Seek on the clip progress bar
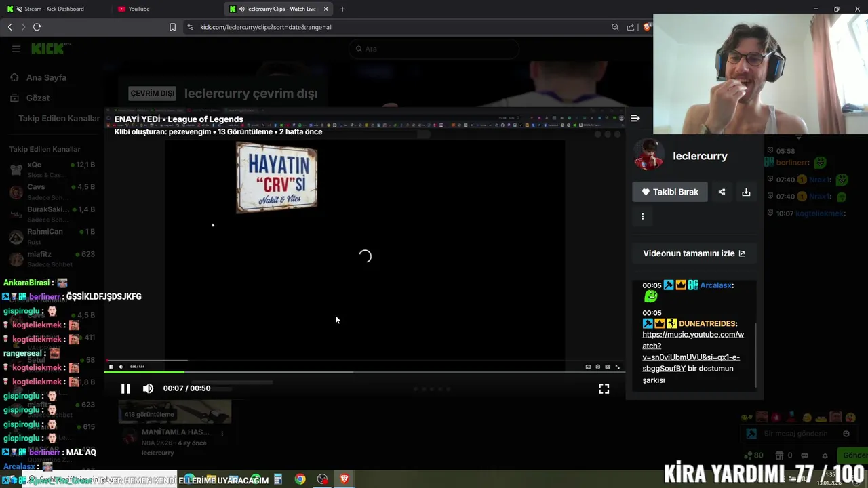868x488 pixels. [x=364, y=372]
